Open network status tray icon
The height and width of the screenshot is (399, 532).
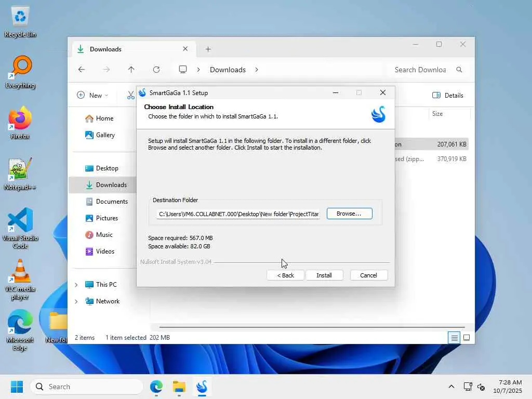pos(468,387)
